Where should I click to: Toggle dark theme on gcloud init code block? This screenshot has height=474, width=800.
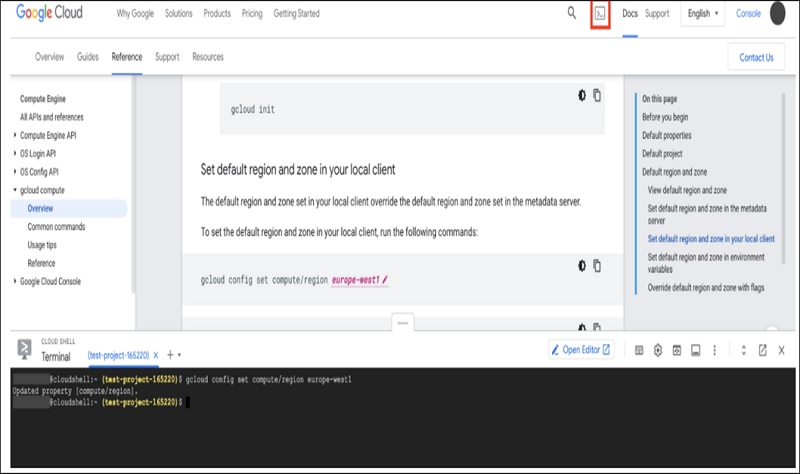pos(581,95)
